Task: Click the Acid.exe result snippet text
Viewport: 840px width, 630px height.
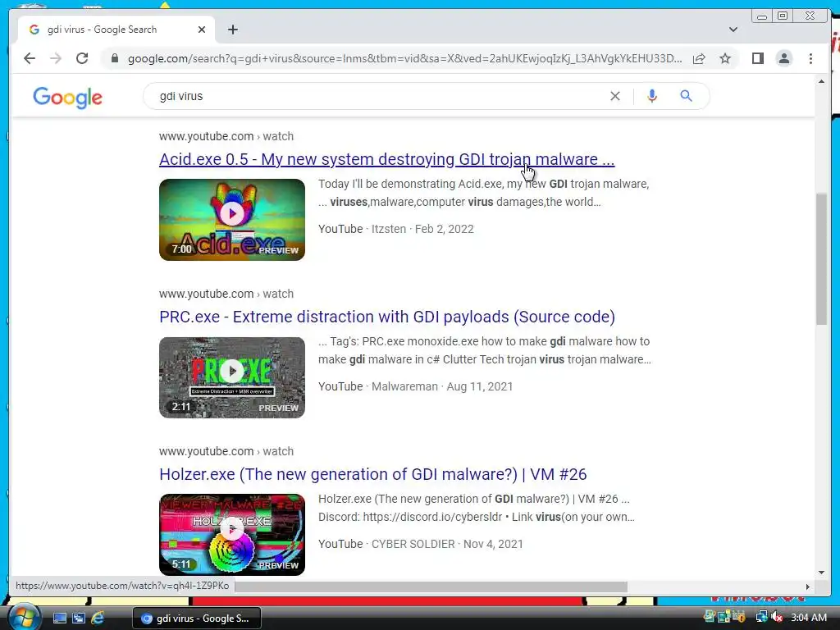Action: pos(484,193)
